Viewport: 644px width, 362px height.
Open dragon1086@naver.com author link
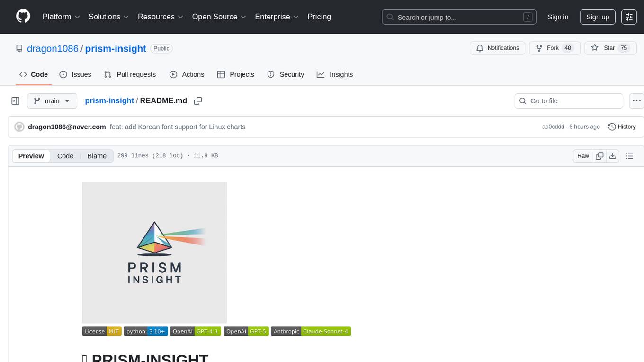(67, 127)
